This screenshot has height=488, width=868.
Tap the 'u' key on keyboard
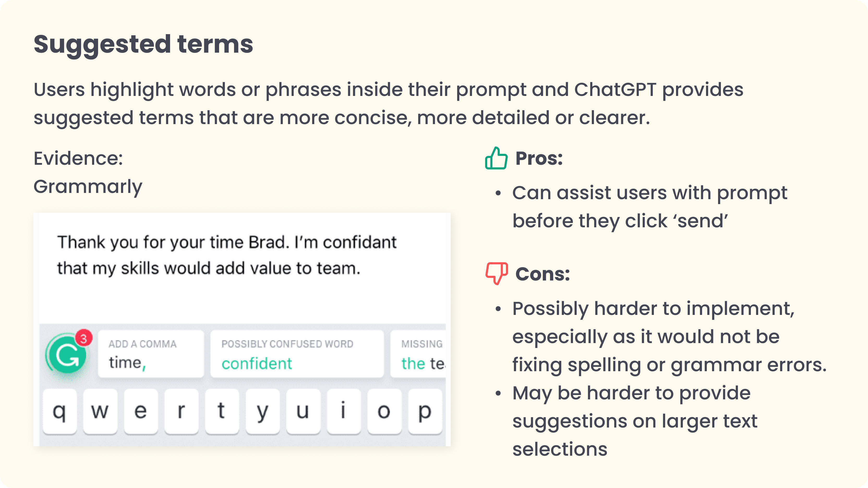[303, 411]
